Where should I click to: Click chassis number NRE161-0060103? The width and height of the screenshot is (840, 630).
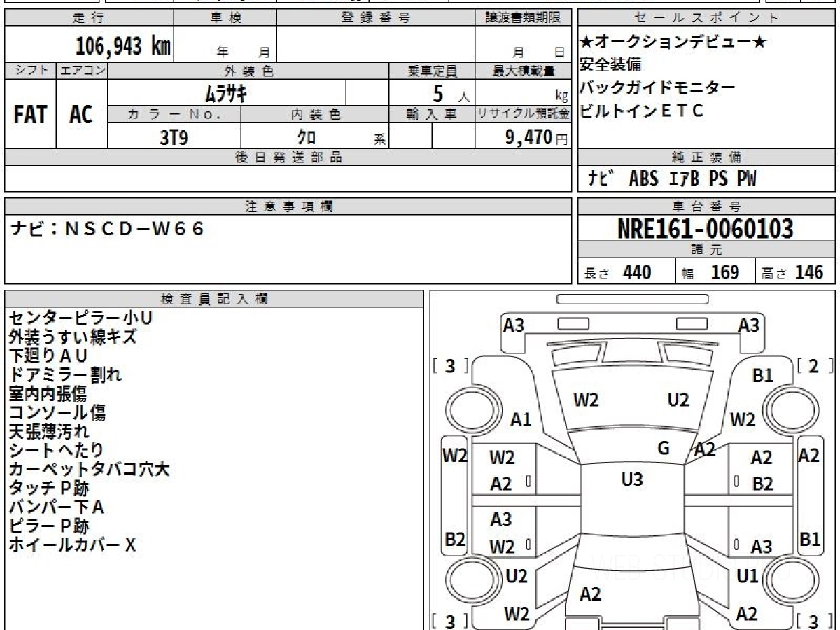click(x=707, y=229)
